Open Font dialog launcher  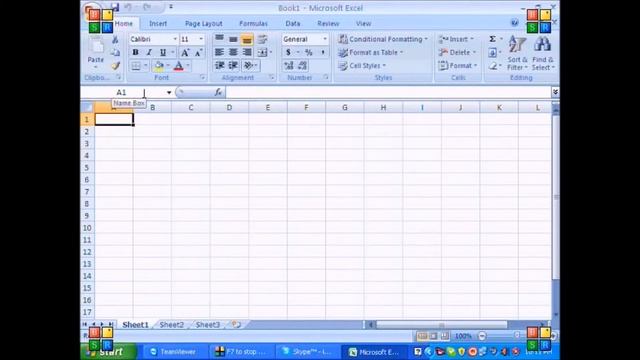[202, 77]
